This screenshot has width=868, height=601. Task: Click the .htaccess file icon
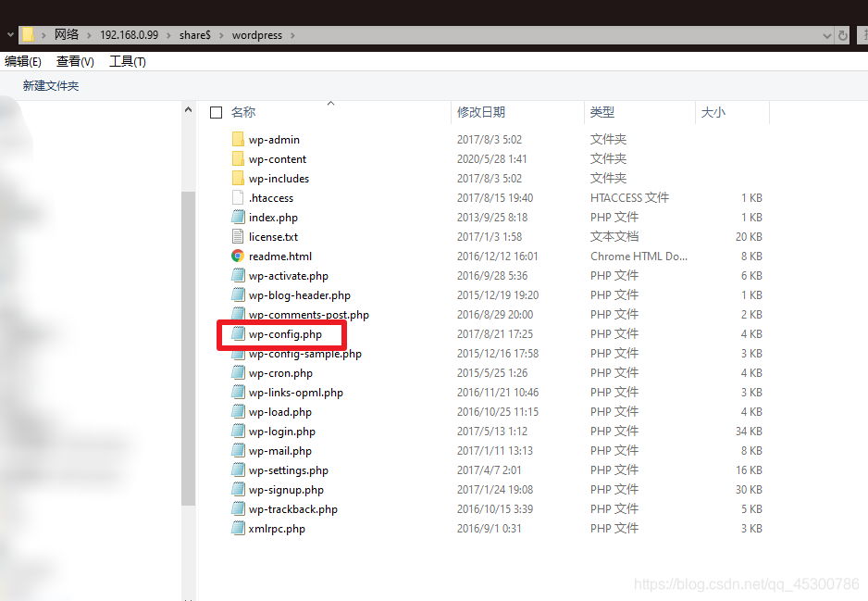tap(238, 197)
